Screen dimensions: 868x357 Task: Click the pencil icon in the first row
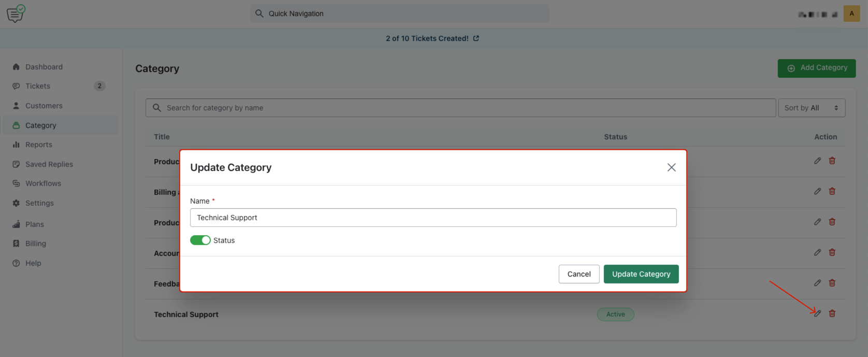[817, 161]
